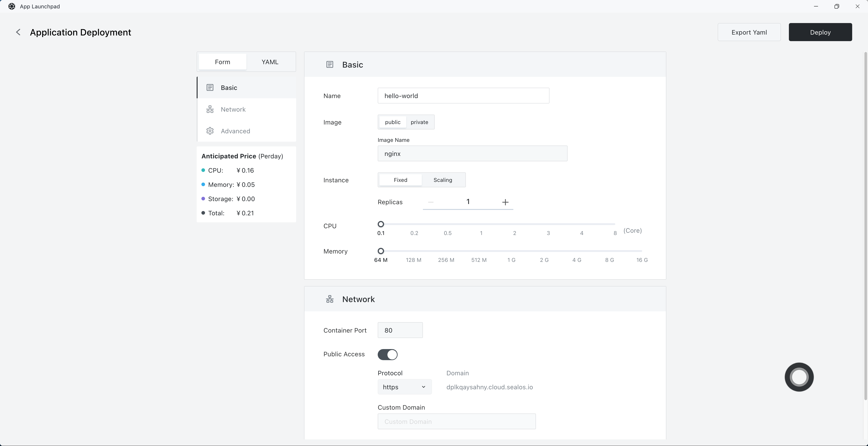Click the Basic section header icon
868x446 pixels.
[x=330, y=64]
